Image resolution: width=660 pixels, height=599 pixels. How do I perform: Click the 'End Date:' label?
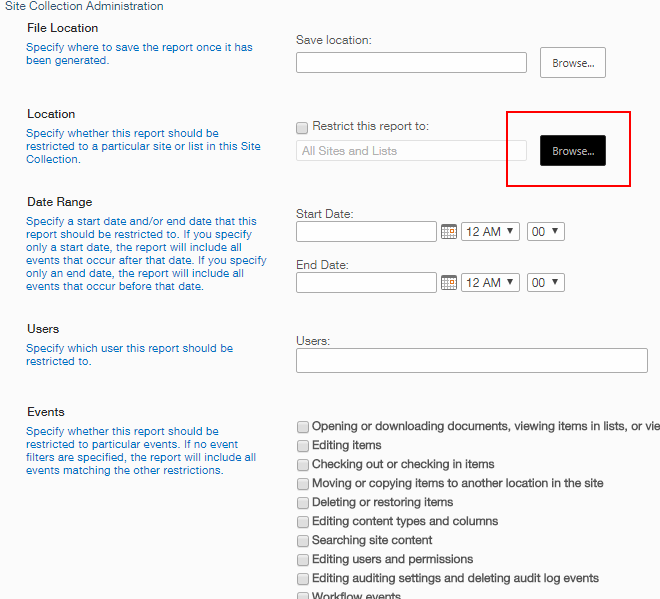(322, 265)
